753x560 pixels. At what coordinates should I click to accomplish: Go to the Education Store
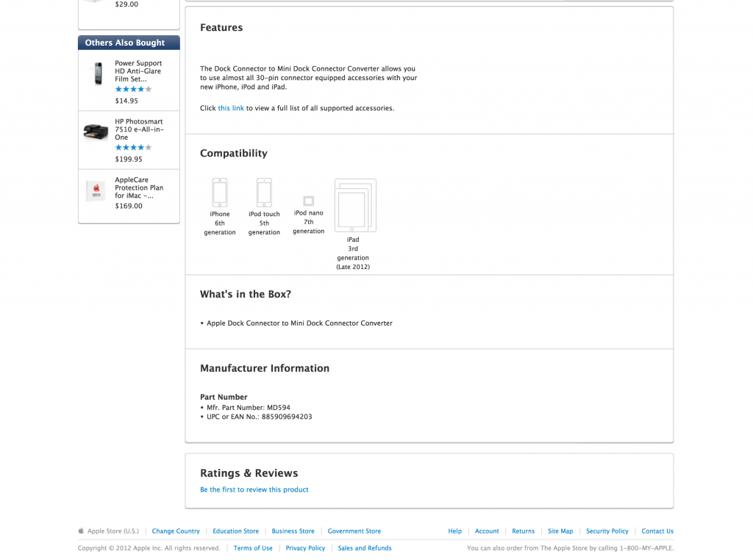click(x=235, y=531)
